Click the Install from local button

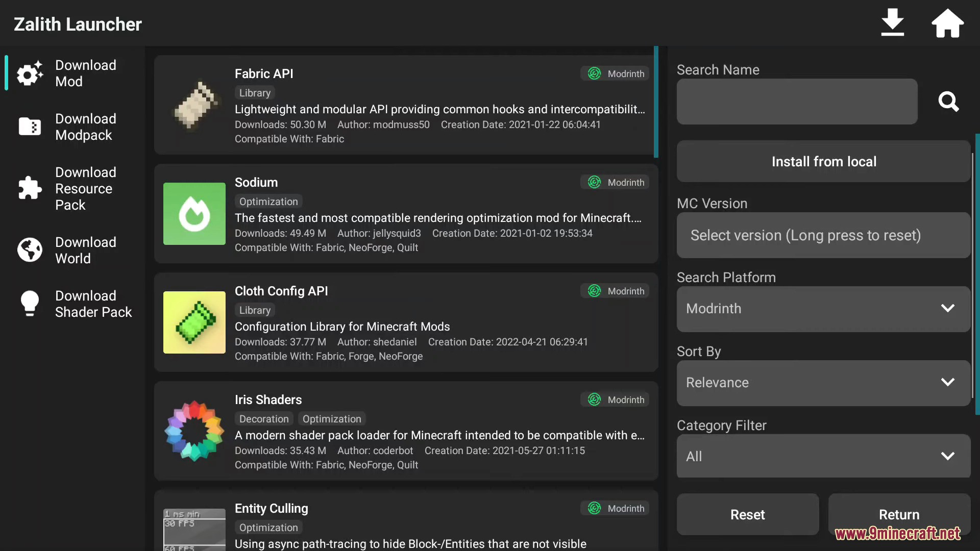point(823,161)
